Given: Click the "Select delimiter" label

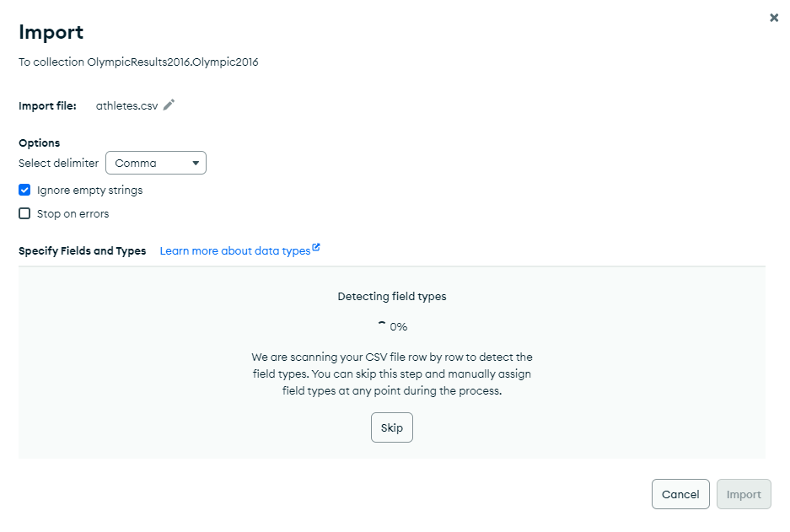Looking at the screenshot, I should pos(59,163).
